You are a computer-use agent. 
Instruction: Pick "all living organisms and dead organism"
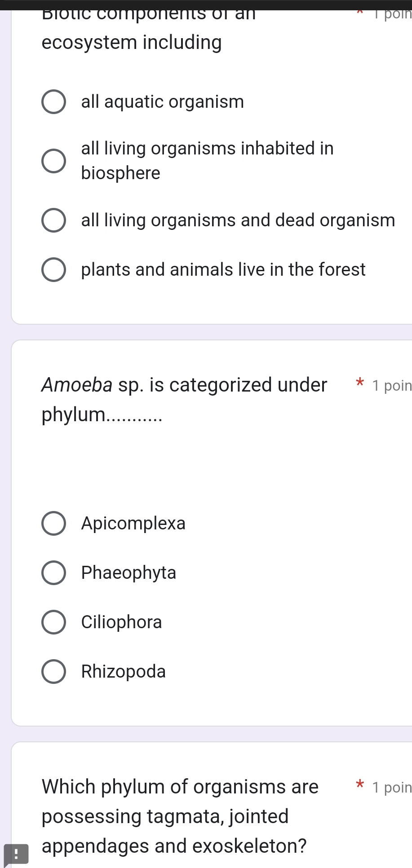pyautogui.click(x=53, y=220)
